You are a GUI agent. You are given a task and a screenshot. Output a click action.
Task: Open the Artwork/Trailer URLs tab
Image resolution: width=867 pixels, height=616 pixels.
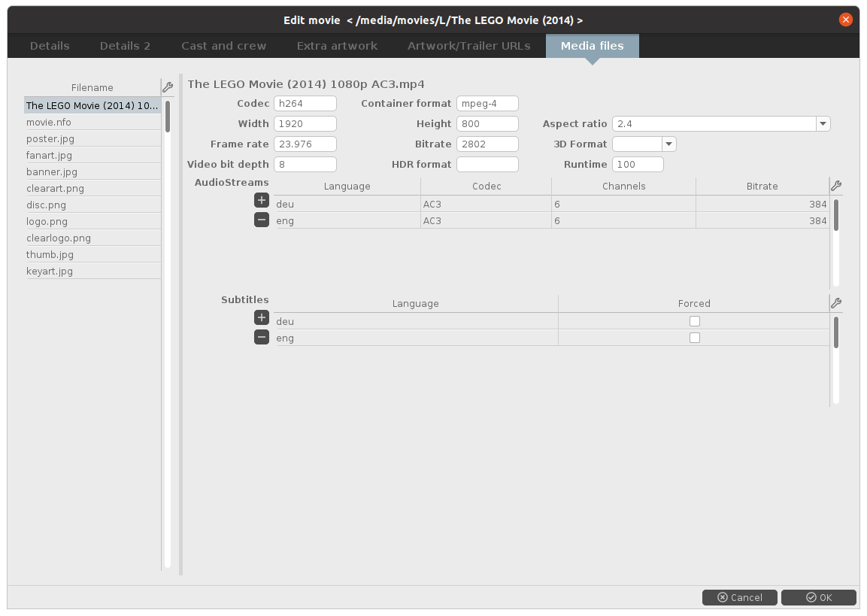[x=468, y=46]
